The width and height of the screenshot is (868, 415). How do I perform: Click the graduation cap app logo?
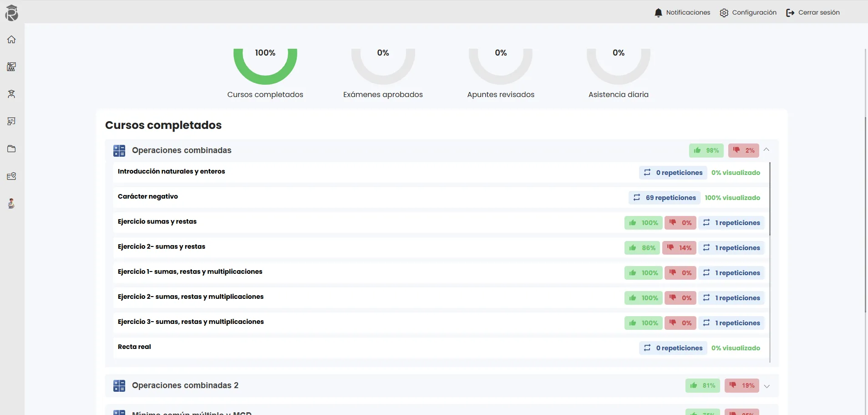tap(12, 13)
